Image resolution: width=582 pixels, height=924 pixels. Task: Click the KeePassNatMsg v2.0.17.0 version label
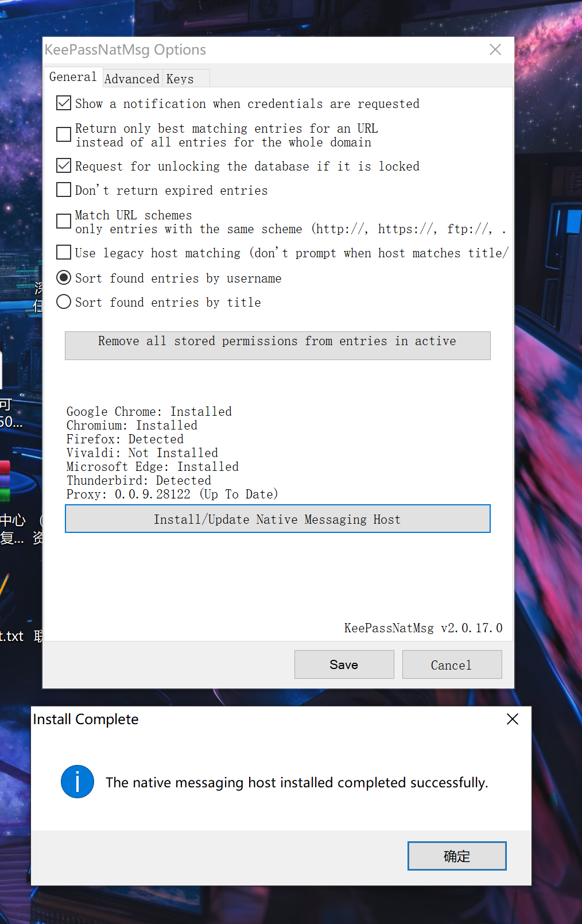(x=424, y=628)
